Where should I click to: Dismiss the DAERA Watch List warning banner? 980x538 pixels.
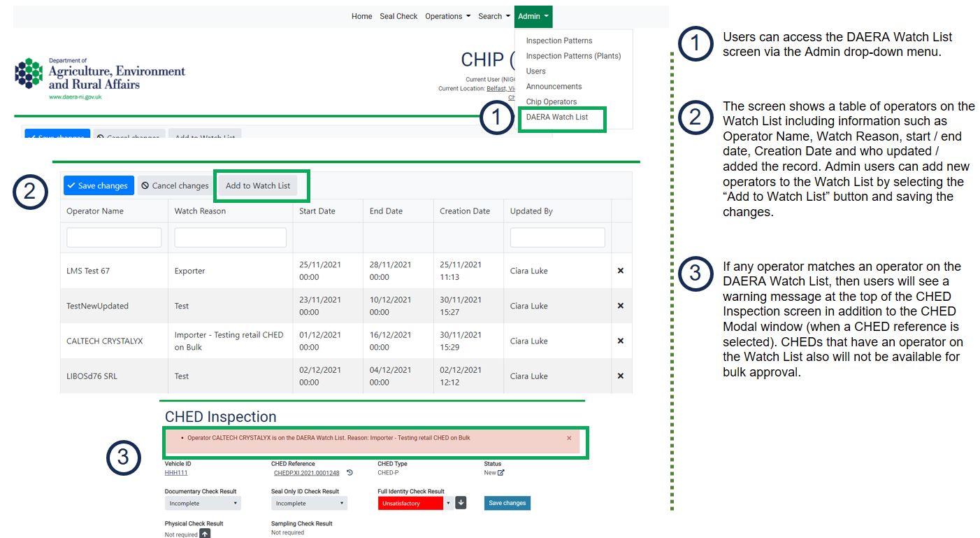coord(569,438)
